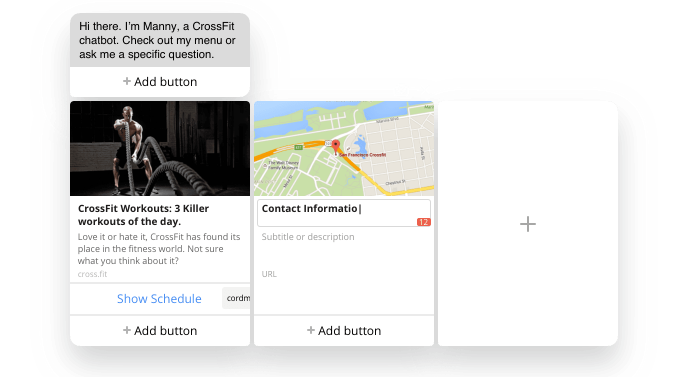Select the cordm block tag
The height and width of the screenshot is (377, 692).
pos(237,298)
